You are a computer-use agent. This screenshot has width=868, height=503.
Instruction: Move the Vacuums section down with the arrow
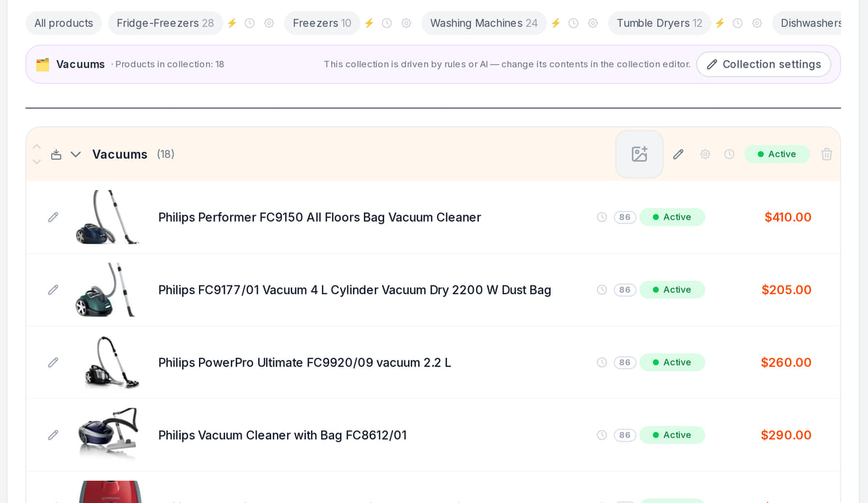point(37,162)
